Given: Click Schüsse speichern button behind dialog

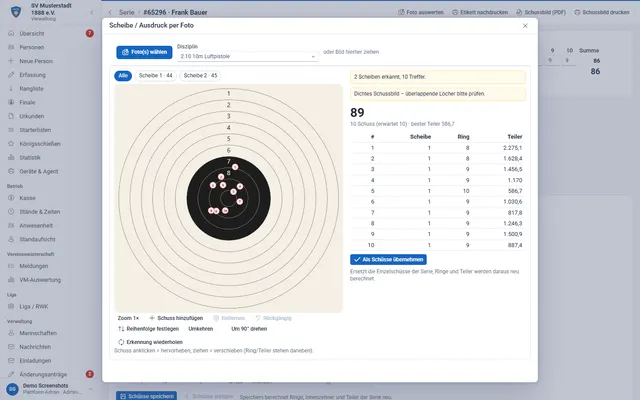Looking at the screenshot, I should click(x=147, y=396).
